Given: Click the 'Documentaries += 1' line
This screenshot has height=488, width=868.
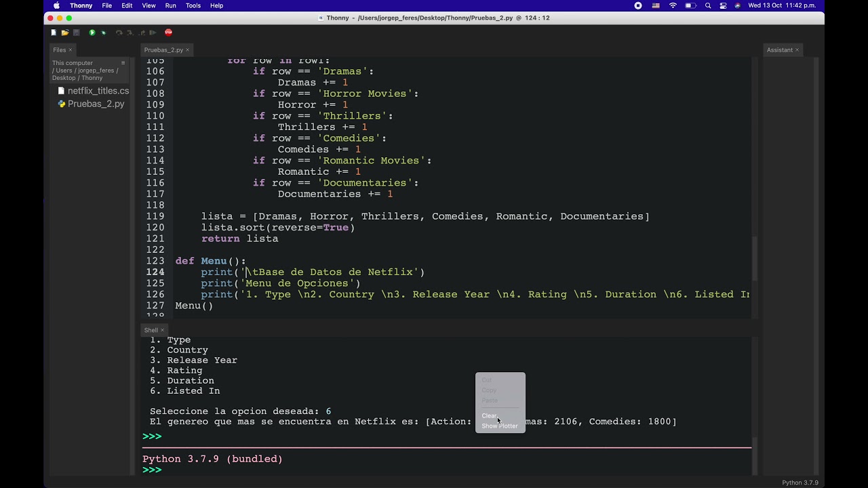Looking at the screenshot, I should [335, 194].
